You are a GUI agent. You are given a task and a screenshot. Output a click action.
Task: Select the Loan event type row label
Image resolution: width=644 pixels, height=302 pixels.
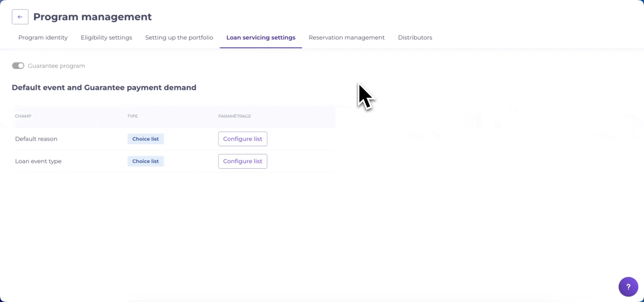pyautogui.click(x=38, y=161)
